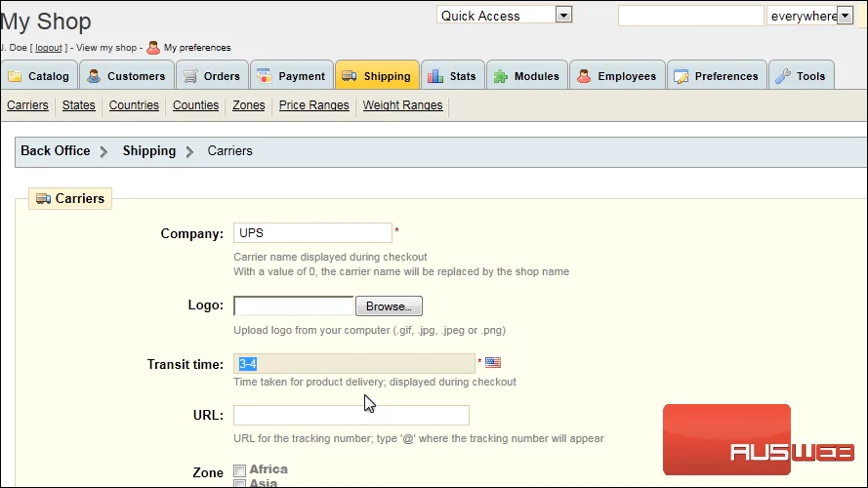
Task: Open My preferences link
Action: pyautogui.click(x=197, y=48)
